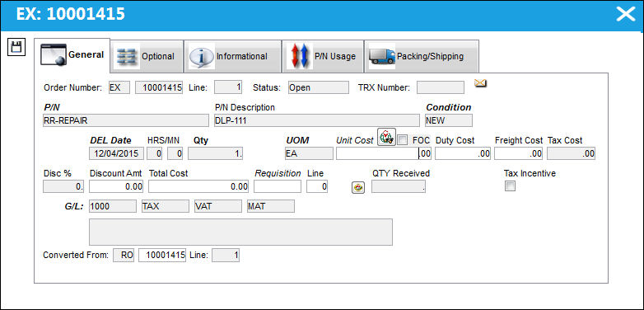Click the Requisition Line field
Viewport: 644px width, 310px height.
point(317,186)
